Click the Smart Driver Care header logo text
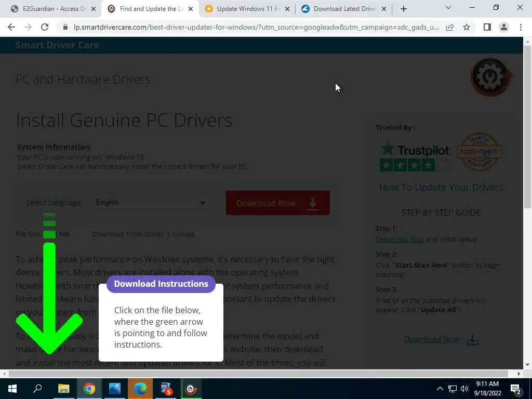 (x=57, y=45)
